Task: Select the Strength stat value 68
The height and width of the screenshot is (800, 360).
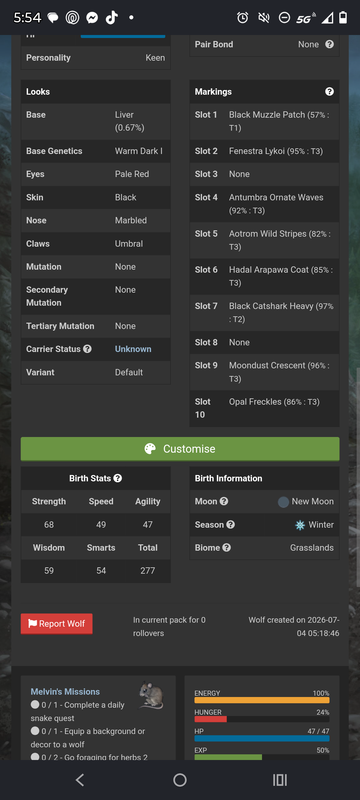Action: (x=49, y=524)
